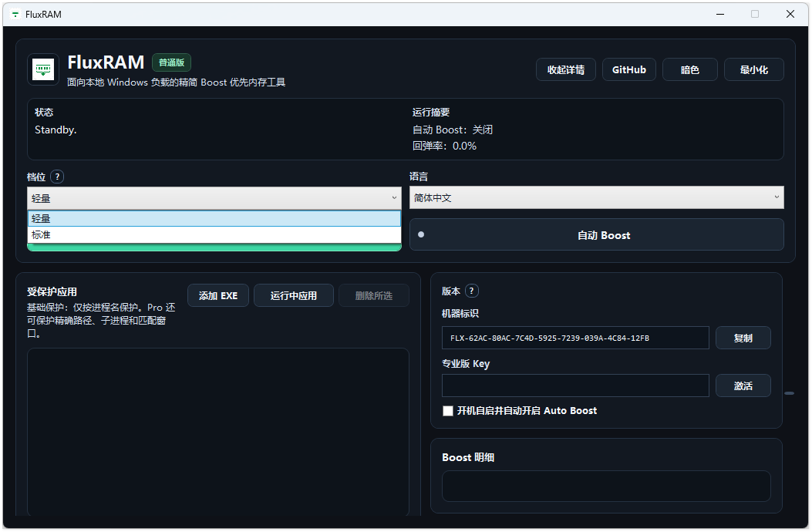
Task: Open the 档位 help question mark
Action: coord(57,177)
